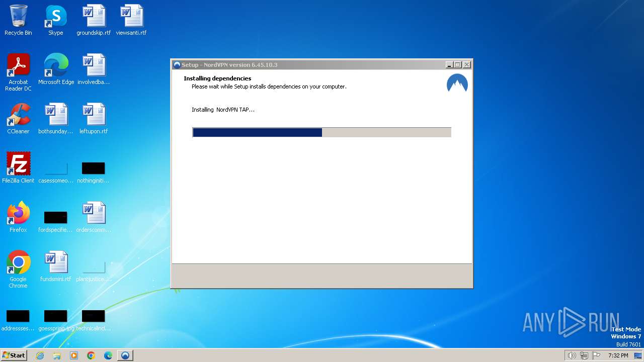Open Chrome from the taskbar
The image size is (644, 362).
91,355
